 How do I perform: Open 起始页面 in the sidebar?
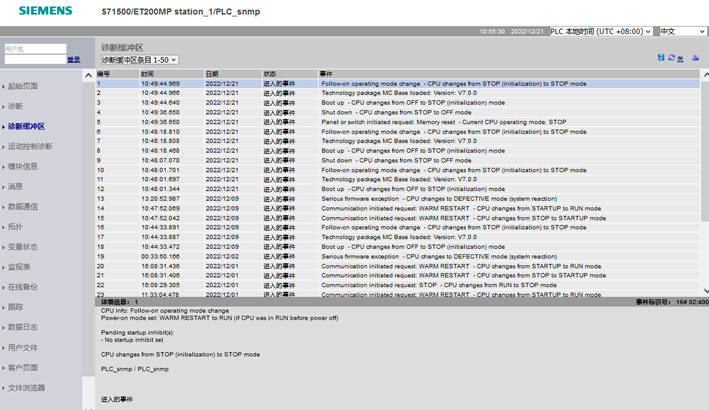23,86
